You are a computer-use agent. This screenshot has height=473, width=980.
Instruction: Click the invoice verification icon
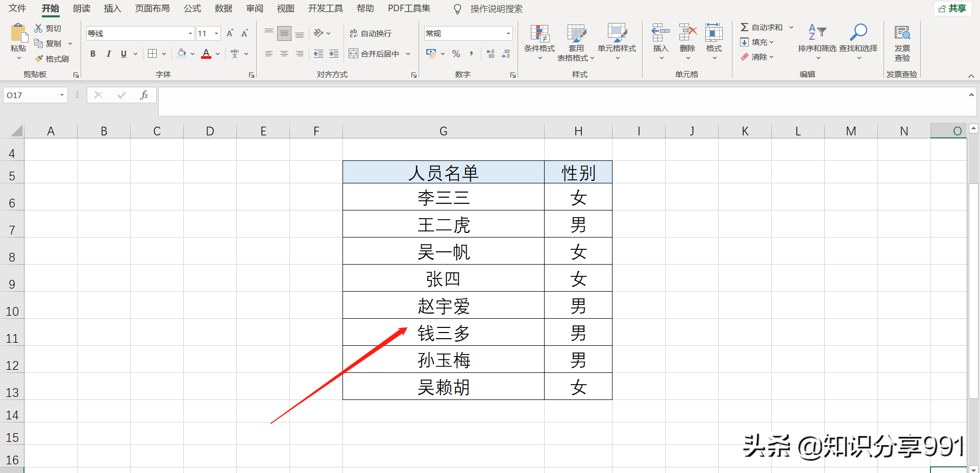click(902, 33)
